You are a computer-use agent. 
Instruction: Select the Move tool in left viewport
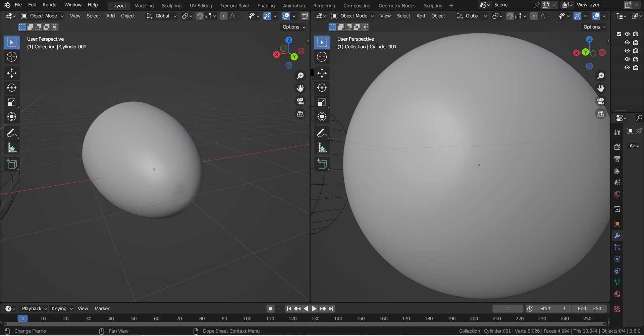coord(12,73)
